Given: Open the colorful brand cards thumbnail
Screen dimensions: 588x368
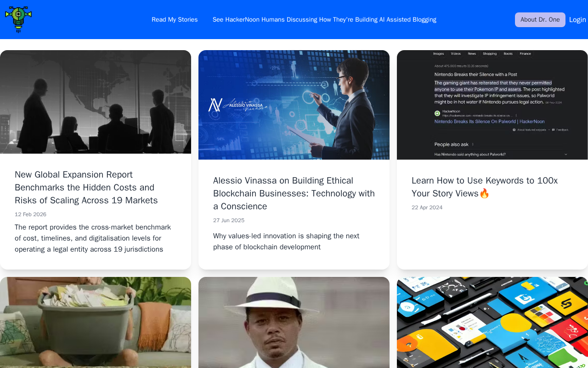Looking at the screenshot, I should tap(492, 322).
